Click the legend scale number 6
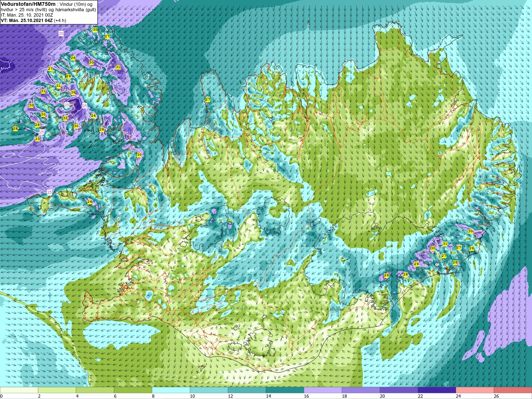 coord(115,396)
